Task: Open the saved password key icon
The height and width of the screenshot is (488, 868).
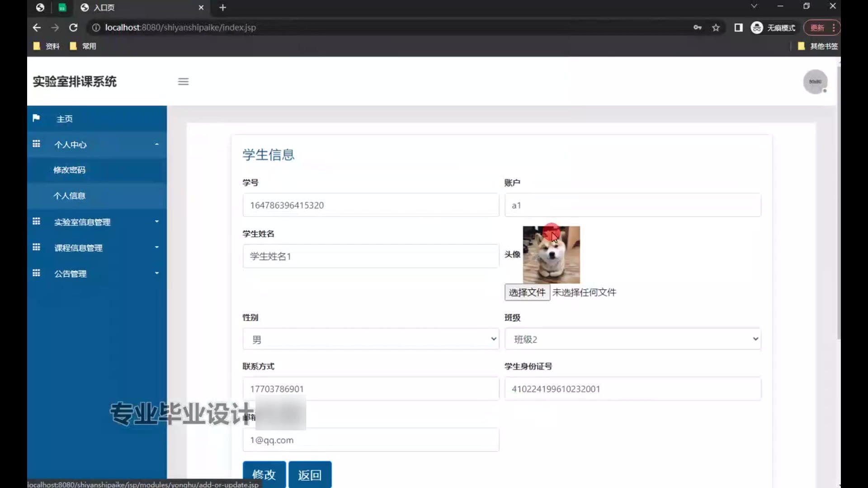Action: coord(697,28)
